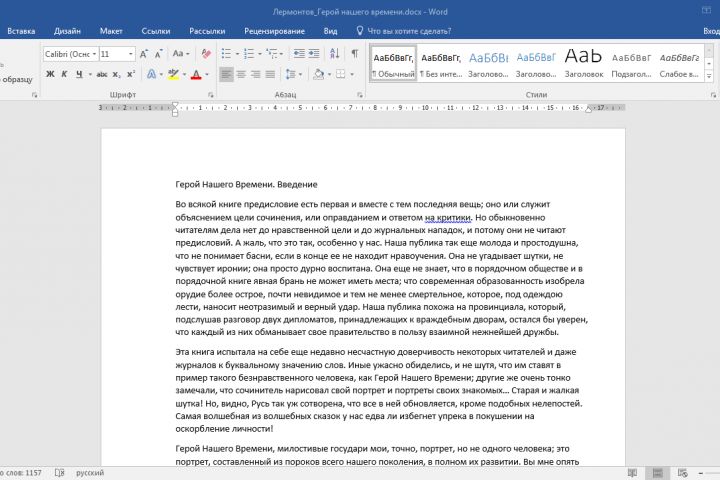The width and height of the screenshot is (720, 480).
Task: Click the Вход sign-in link
Action: [711, 31]
